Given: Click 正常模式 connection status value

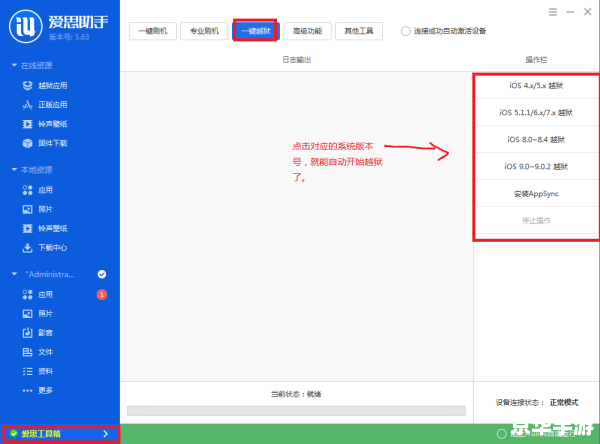Looking at the screenshot, I should pos(564,402).
